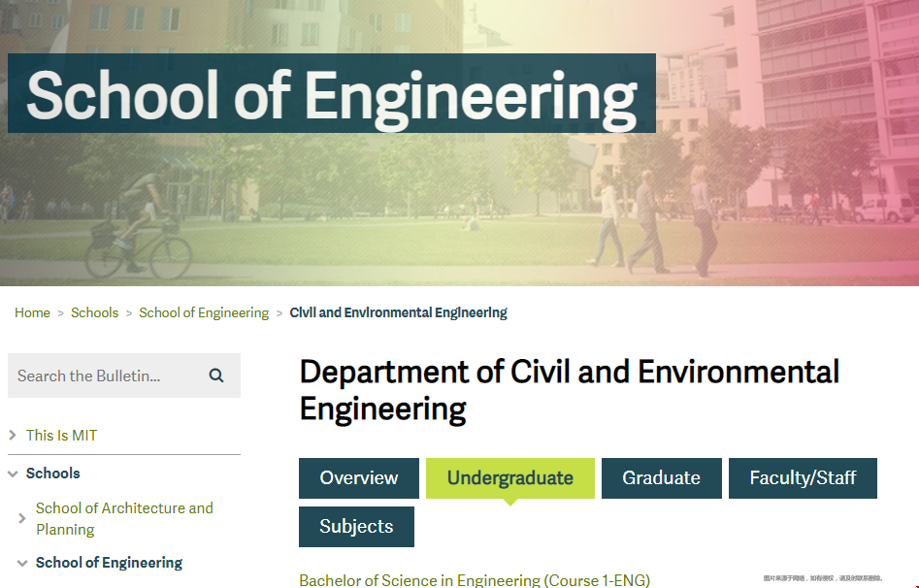Click the School of Engineering banner title
The image size is (919, 588).
pyautogui.click(x=332, y=94)
